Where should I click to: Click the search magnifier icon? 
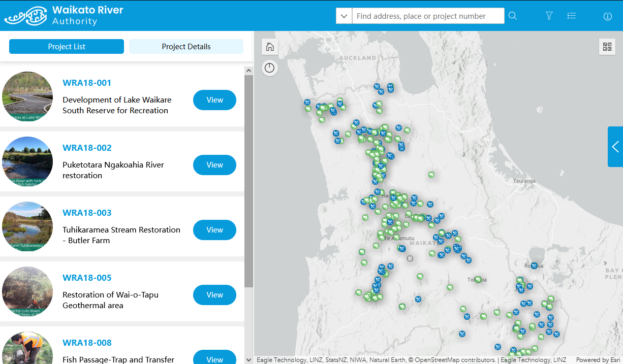click(512, 16)
